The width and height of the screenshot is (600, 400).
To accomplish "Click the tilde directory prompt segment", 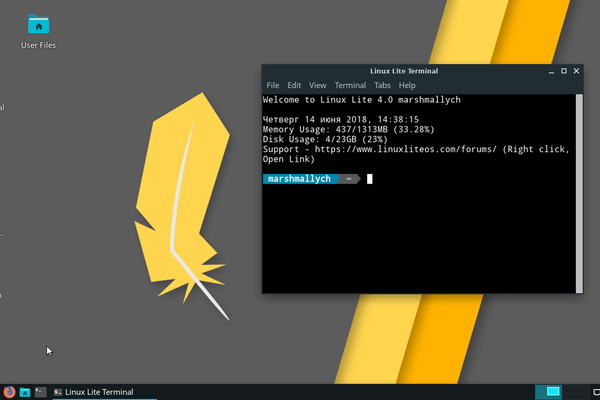I will tap(349, 179).
